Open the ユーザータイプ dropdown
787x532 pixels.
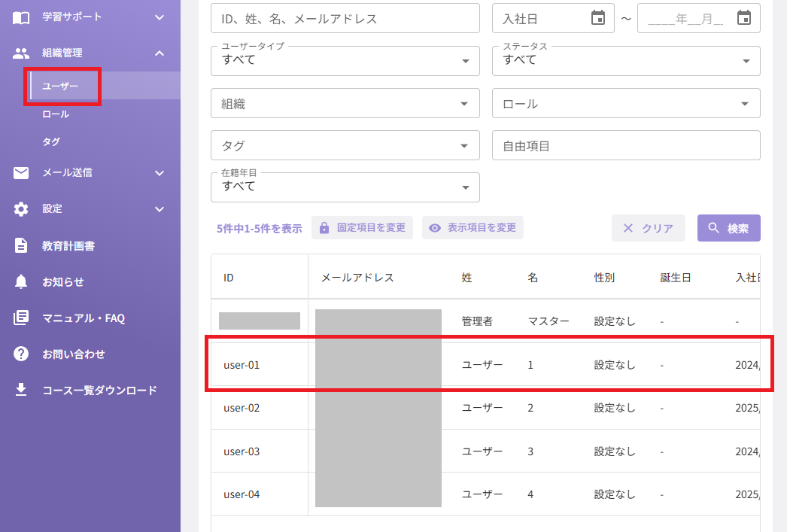(x=345, y=61)
